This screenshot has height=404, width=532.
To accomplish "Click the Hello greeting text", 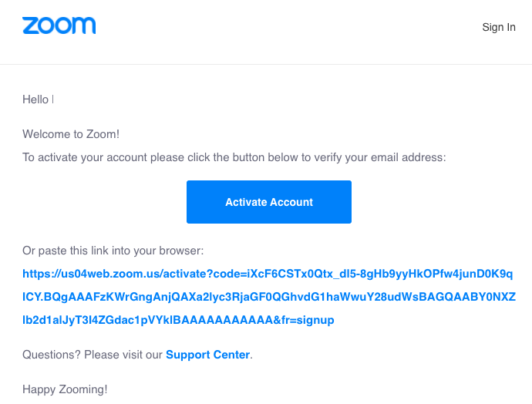I will click(35, 99).
